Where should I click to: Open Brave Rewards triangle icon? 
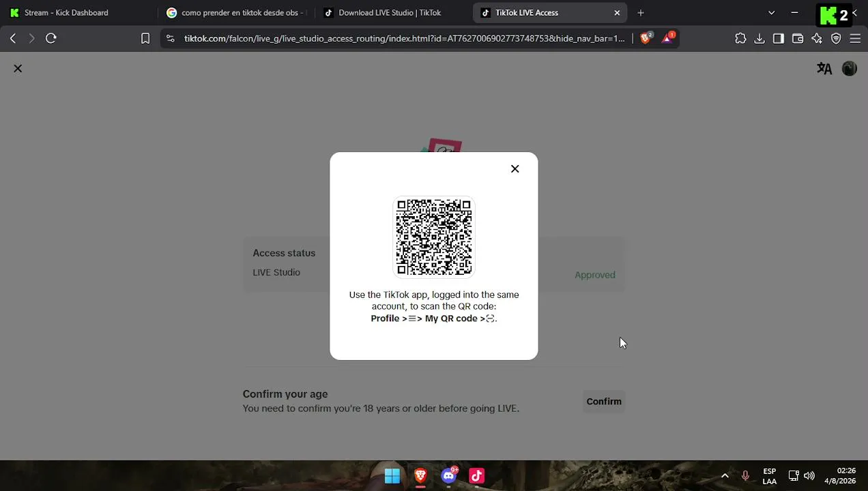tap(668, 38)
